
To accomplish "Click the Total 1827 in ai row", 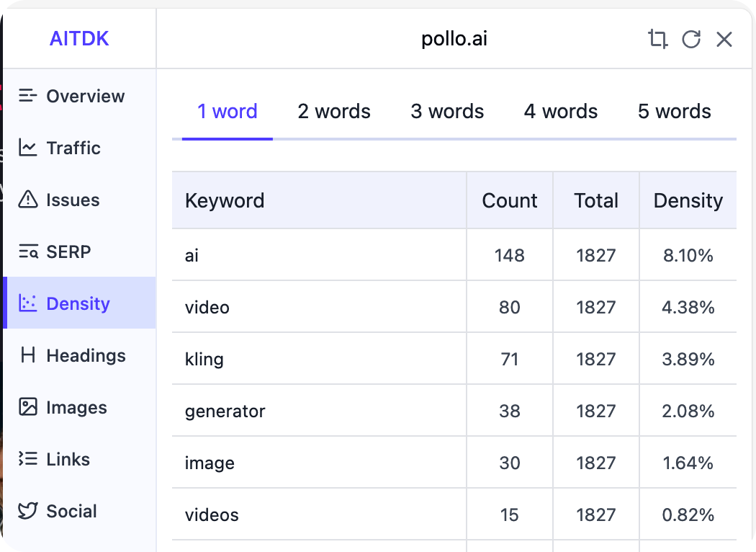I will pos(596,255).
